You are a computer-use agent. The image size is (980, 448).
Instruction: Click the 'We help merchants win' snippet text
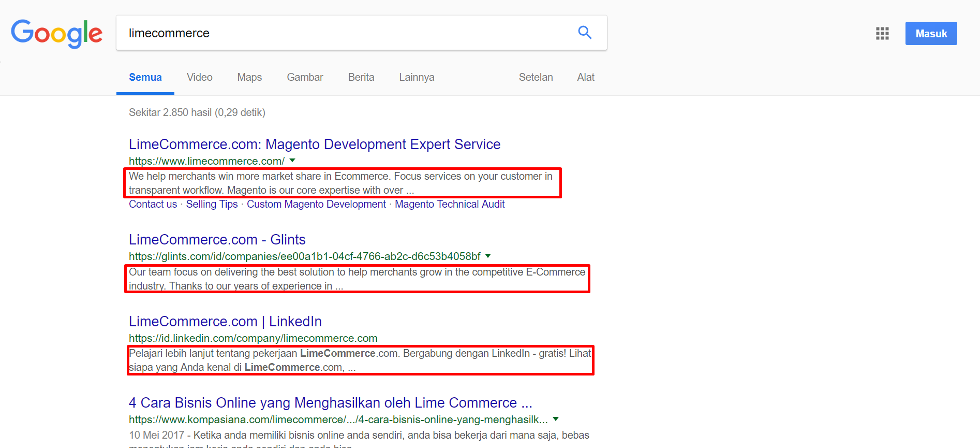point(340,183)
